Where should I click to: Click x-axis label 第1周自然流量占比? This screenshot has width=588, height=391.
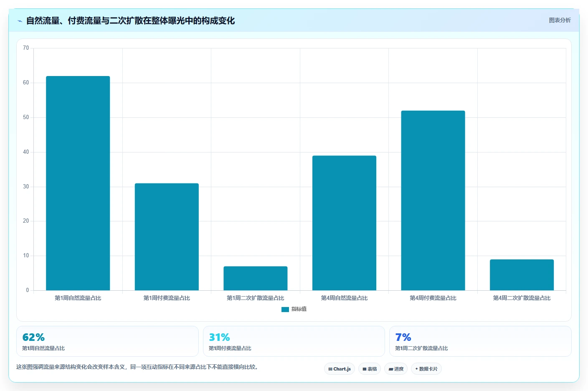click(78, 298)
